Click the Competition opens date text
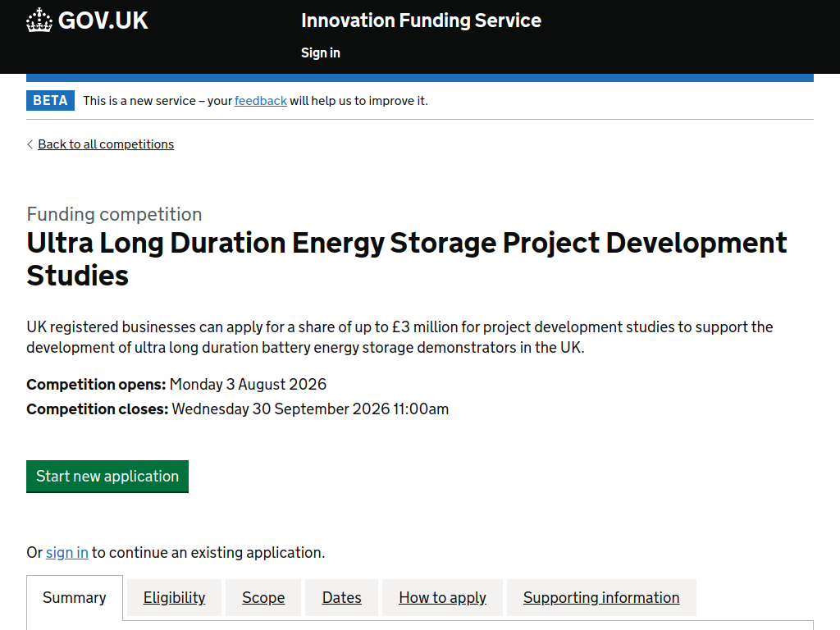 248,384
